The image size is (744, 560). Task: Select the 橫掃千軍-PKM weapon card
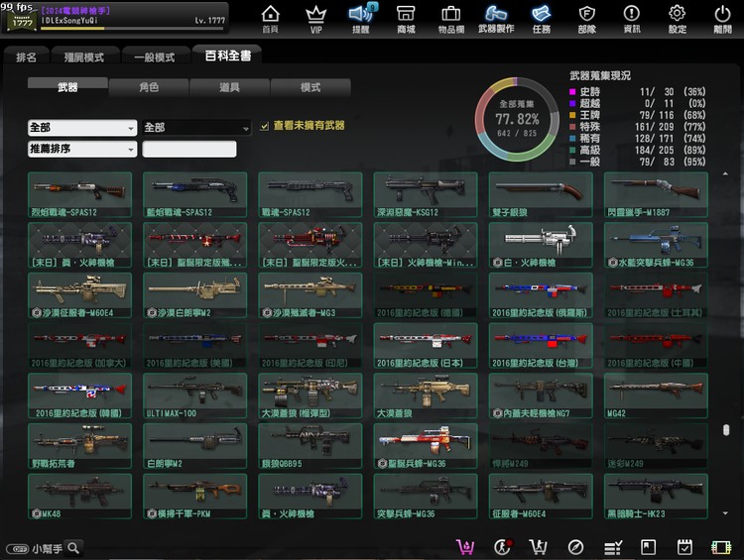pos(195,496)
